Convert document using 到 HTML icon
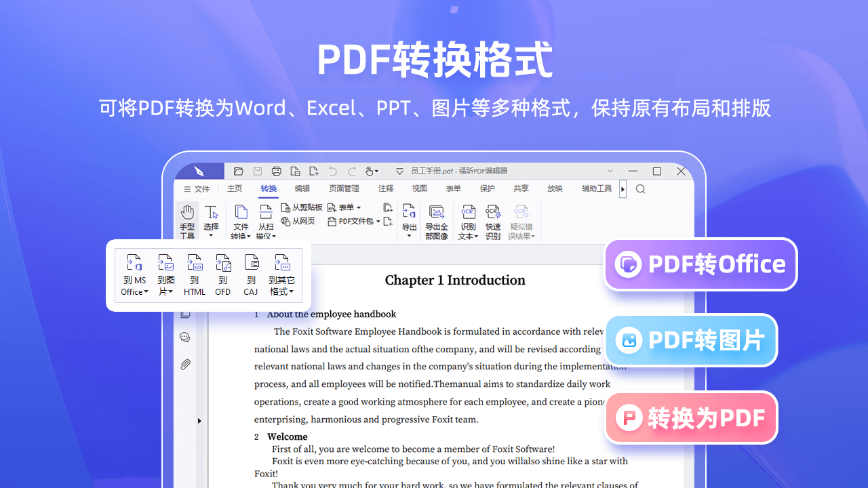Image resolution: width=868 pixels, height=488 pixels. [x=195, y=263]
